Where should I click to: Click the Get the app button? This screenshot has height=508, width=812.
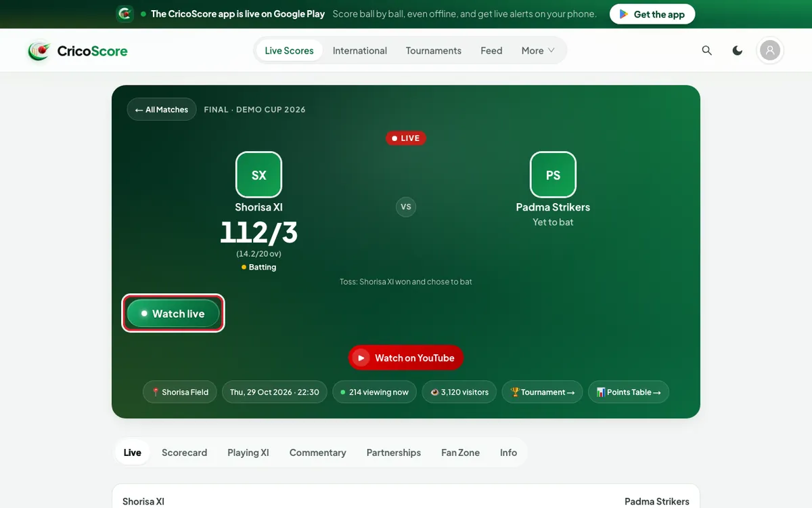(x=652, y=14)
